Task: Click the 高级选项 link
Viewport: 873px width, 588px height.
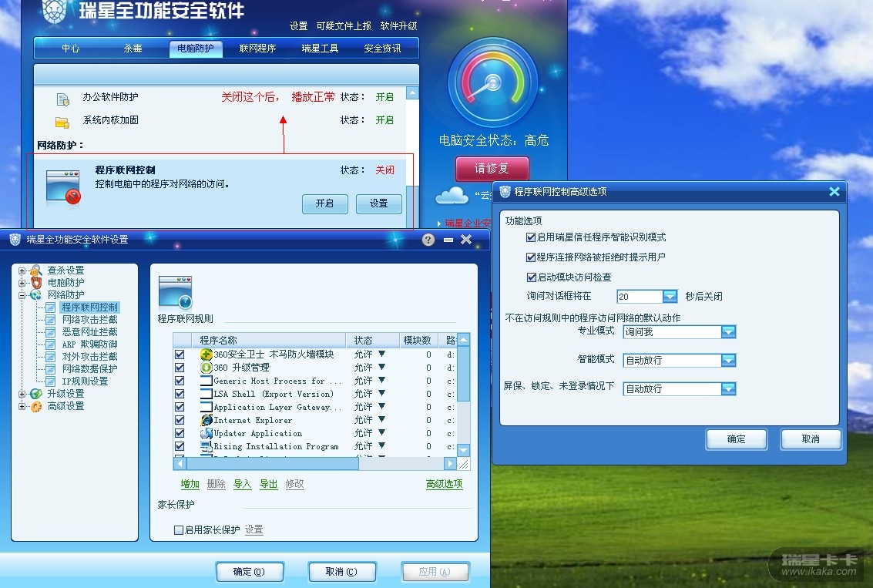Action: click(444, 484)
